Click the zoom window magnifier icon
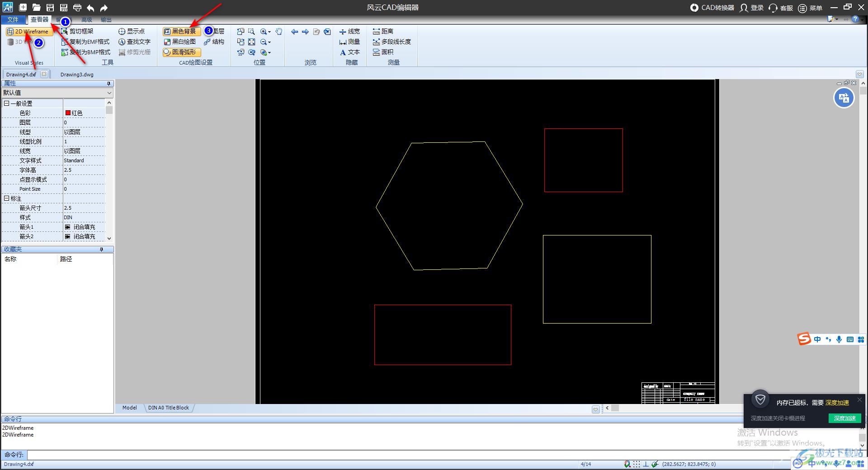868x470 pixels. pyautogui.click(x=251, y=31)
